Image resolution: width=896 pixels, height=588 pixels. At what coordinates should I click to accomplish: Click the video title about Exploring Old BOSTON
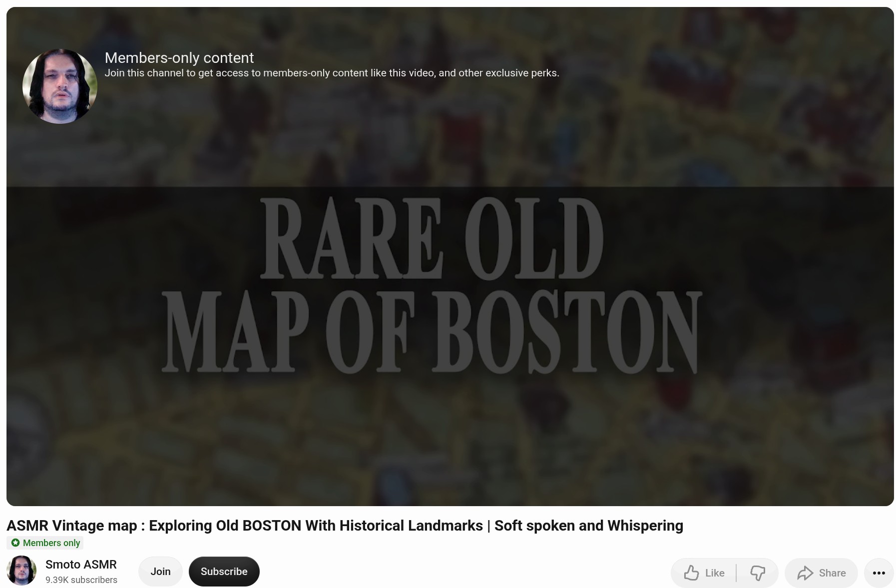[345, 525]
